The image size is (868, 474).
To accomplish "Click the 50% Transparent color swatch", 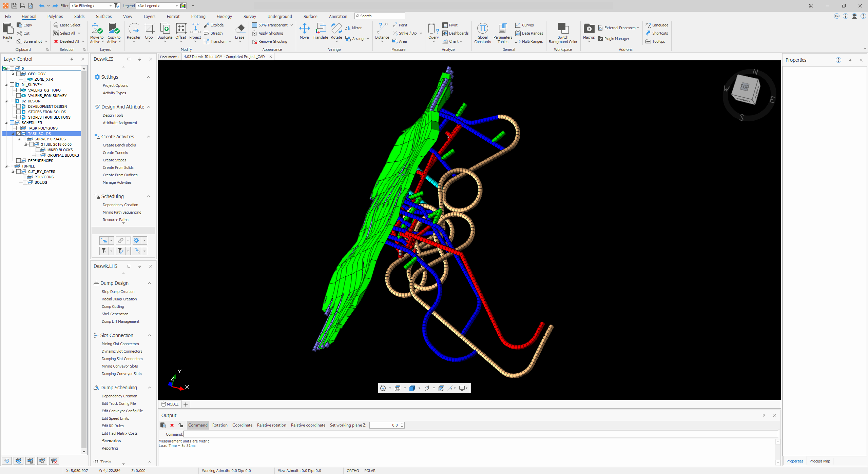I will click(x=254, y=25).
